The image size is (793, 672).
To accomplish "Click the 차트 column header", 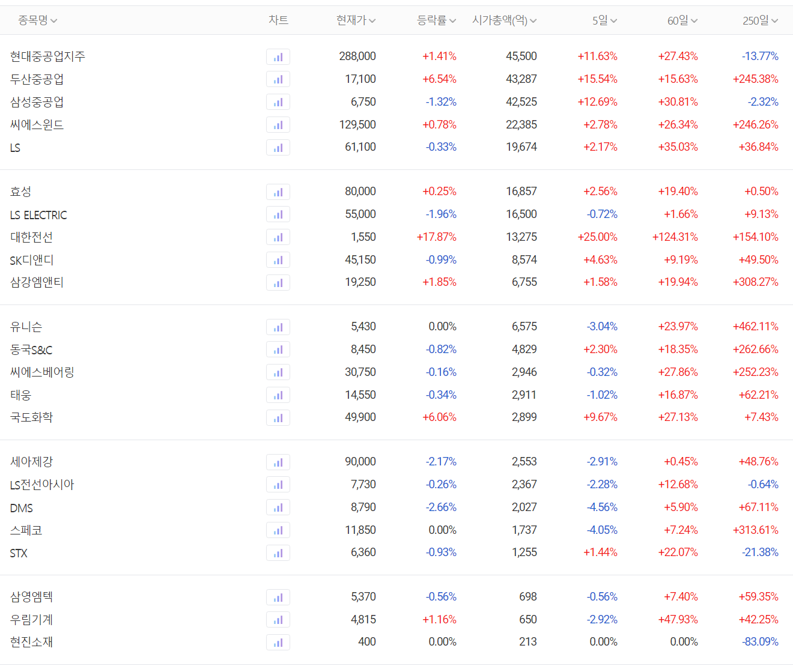I will [x=278, y=20].
